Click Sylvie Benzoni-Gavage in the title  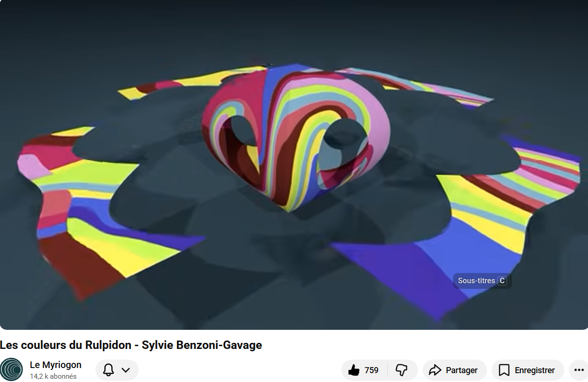pos(202,345)
